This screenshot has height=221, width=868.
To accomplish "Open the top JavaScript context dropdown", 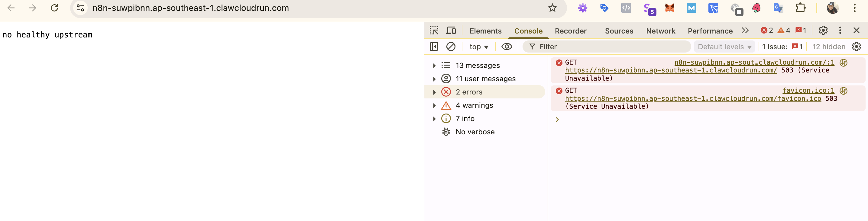I will pyautogui.click(x=478, y=47).
